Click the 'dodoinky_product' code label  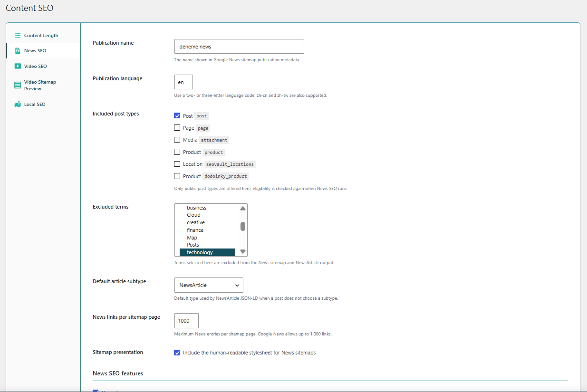click(226, 176)
